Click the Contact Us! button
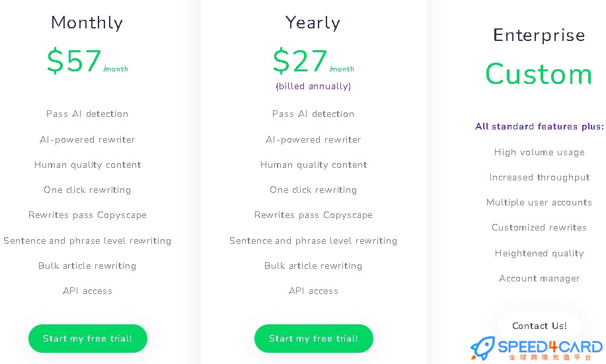This screenshot has width=606, height=364. pos(539,326)
